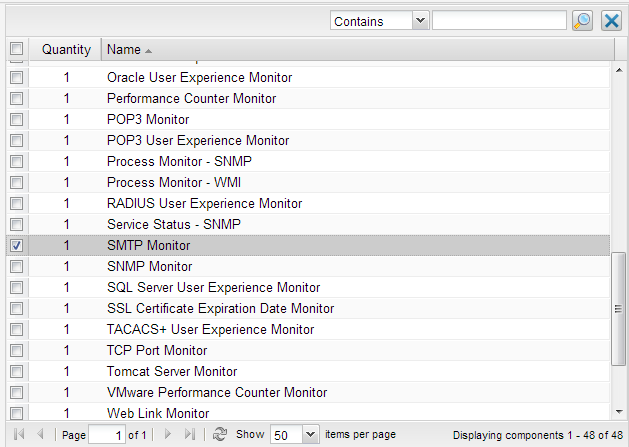
Task: Open the Contains filter dropdown arrow
Action: pos(420,20)
